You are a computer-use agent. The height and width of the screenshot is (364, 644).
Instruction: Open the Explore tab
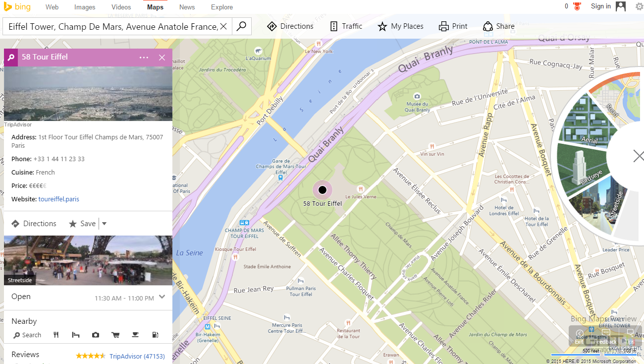click(x=222, y=7)
